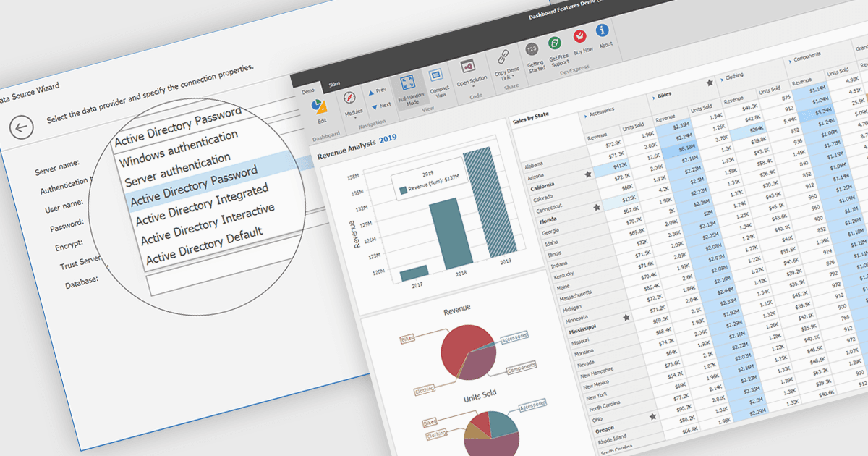Select the Alabama row header
The width and height of the screenshot is (868, 456).
(535, 166)
